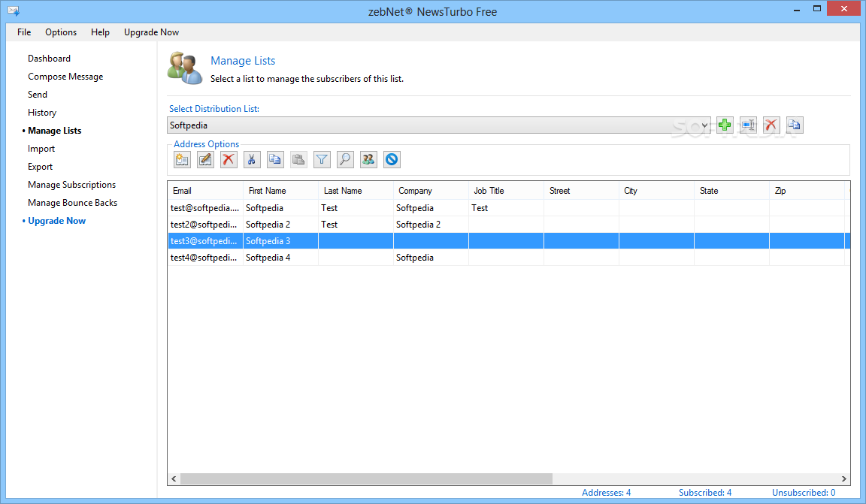Edit the selected address entry
The image size is (866, 504).
205,159
